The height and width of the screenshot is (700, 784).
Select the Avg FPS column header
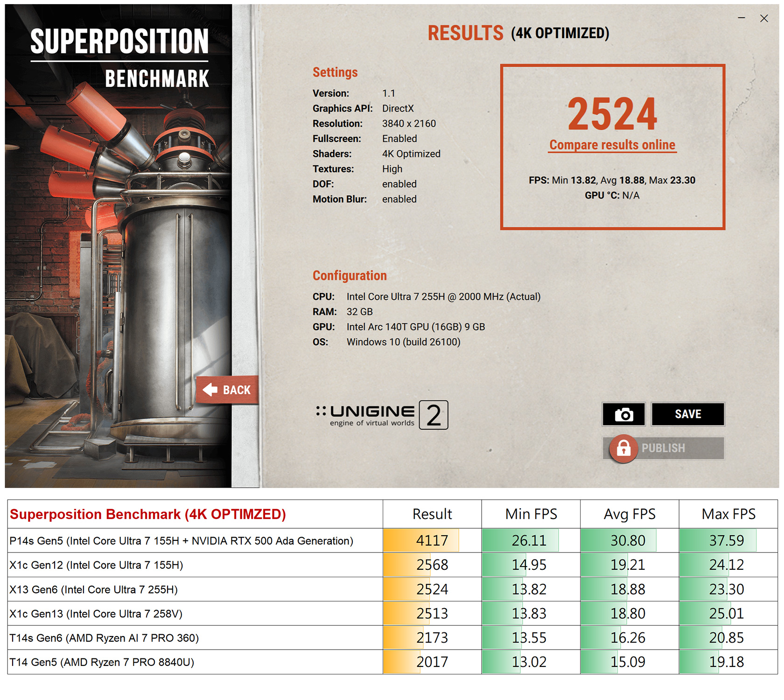click(x=630, y=514)
